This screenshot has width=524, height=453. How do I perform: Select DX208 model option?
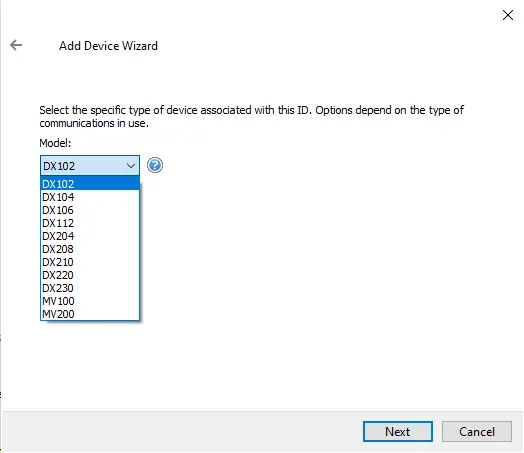[90, 249]
